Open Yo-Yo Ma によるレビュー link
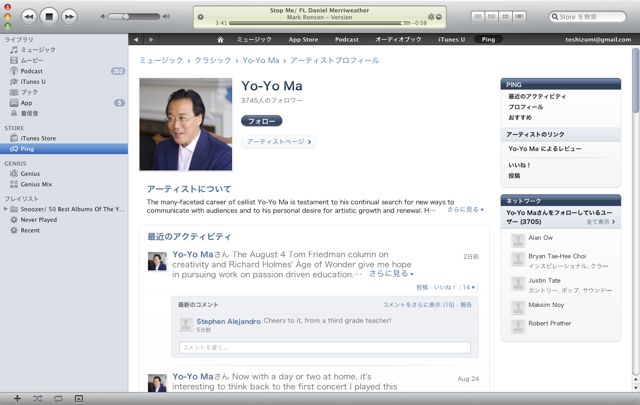The image size is (640, 405). click(x=545, y=149)
